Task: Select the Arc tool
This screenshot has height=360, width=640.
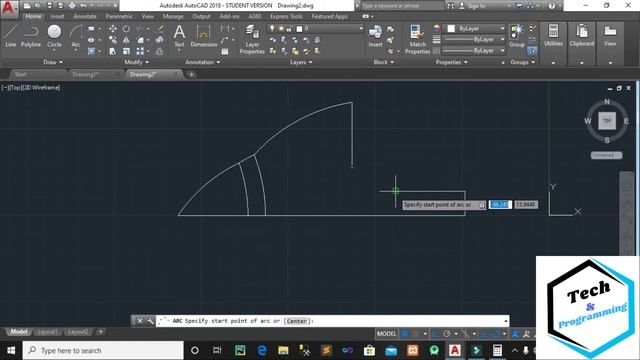Action: (76, 36)
